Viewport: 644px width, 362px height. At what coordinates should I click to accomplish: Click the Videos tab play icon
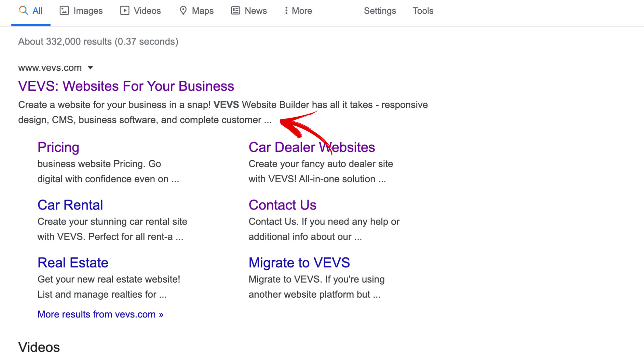(x=124, y=10)
